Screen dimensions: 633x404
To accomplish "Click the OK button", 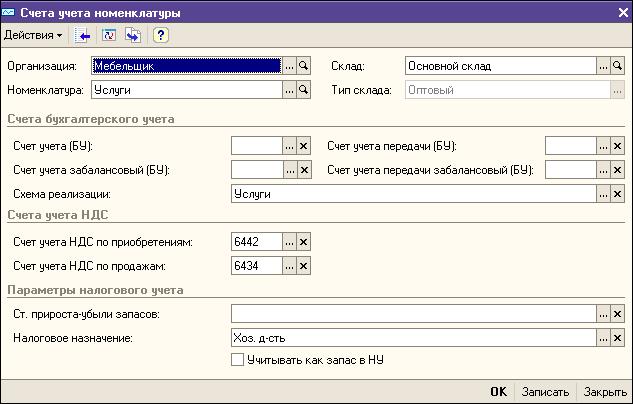I will pos(499,391).
